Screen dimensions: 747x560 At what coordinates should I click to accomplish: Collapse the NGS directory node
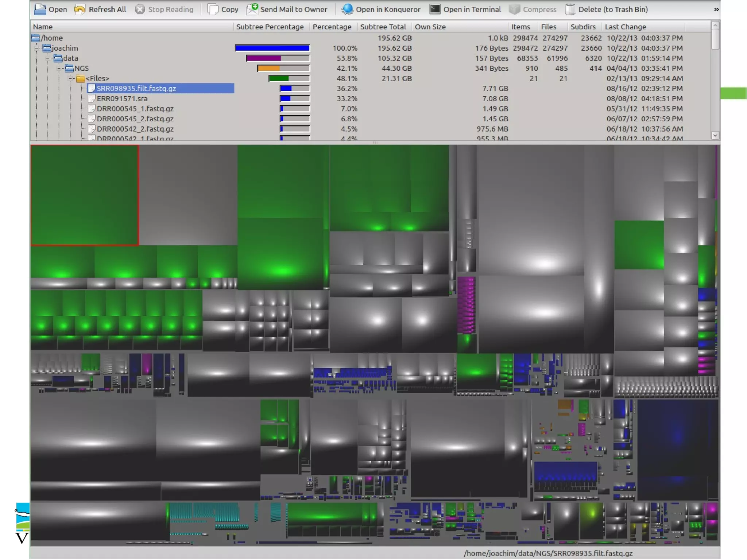click(59, 69)
